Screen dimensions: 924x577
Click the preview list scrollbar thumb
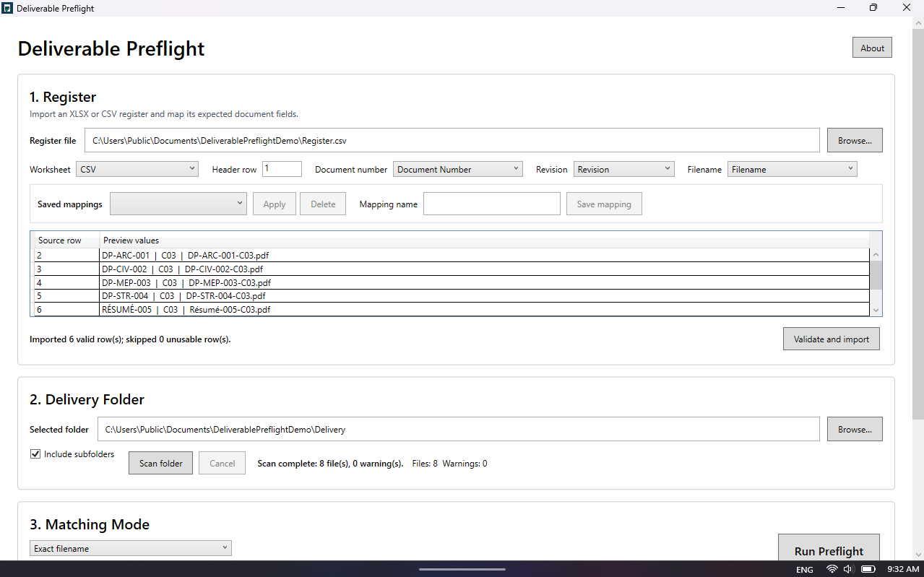[x=876, y=275]
